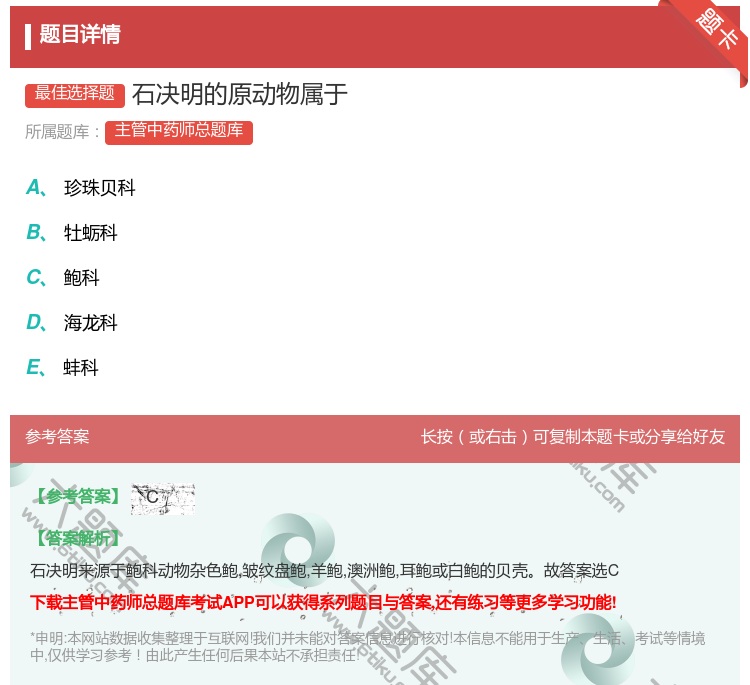Click the gray 申明 disclaimer text
The image size is (750, 685).
(368, 647)
